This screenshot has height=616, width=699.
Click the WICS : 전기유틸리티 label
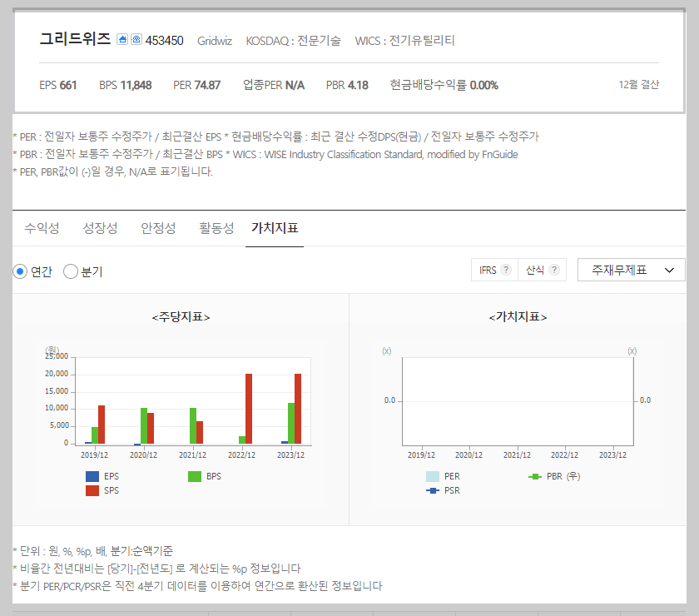coord(404,41)
